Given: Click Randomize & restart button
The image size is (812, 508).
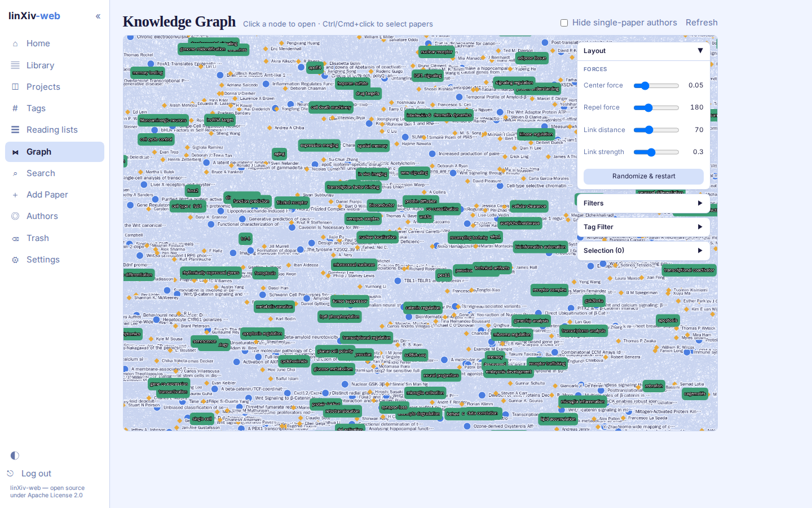Looking at the screenshot, I should [x=643, y=176].
